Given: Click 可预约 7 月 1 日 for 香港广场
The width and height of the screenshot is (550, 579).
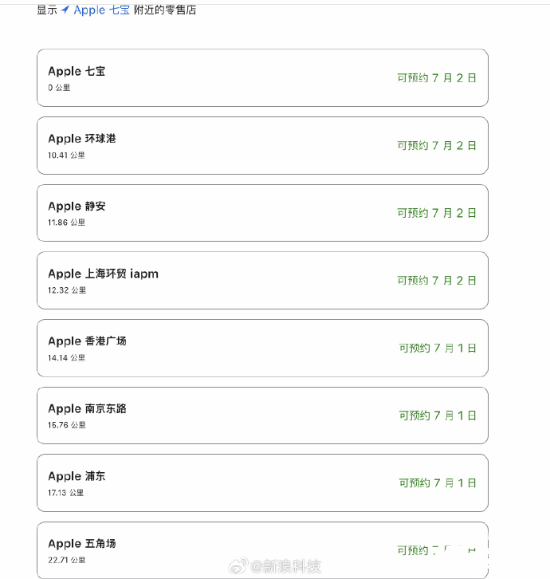Looking at the screenshot, I should pos(438,348).
